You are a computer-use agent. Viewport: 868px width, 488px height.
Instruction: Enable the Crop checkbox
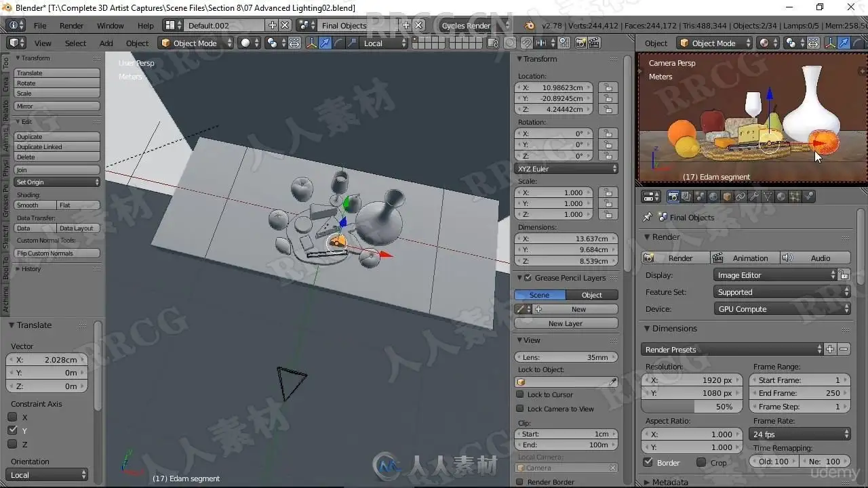701,462
